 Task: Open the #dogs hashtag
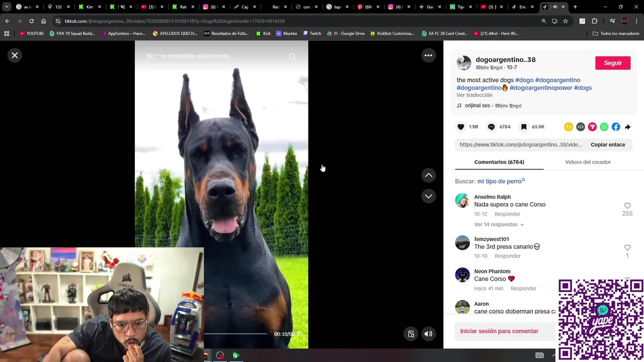coord(583,87)
